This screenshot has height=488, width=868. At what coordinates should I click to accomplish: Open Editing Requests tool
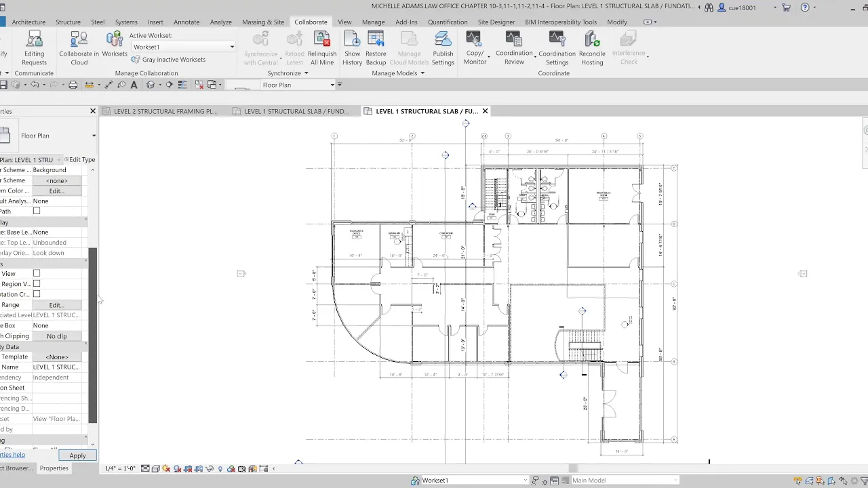pos(34,48)
